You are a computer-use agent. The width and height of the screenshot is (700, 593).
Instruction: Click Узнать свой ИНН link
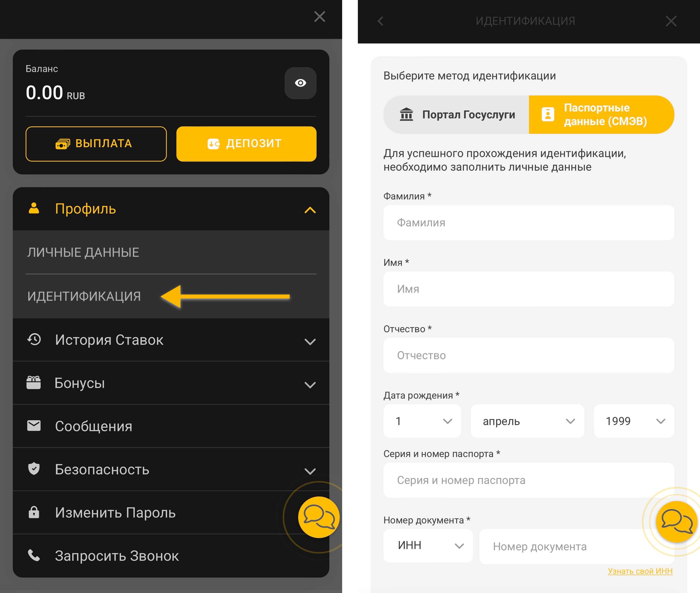coord(640,571)
